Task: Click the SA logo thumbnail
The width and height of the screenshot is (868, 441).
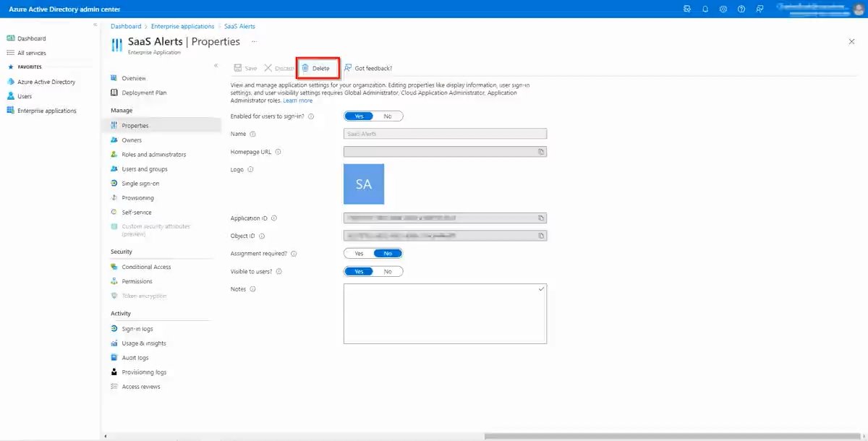Action: point(364,184)
